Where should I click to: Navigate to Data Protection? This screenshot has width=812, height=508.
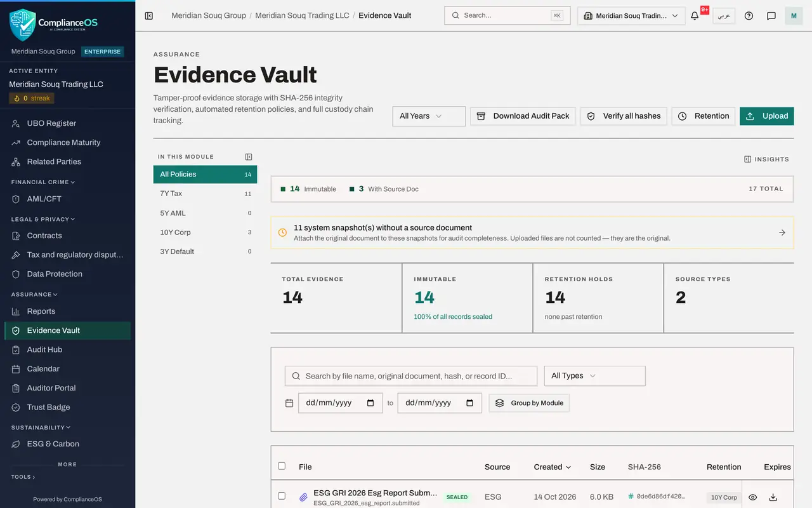coord(67,274)
